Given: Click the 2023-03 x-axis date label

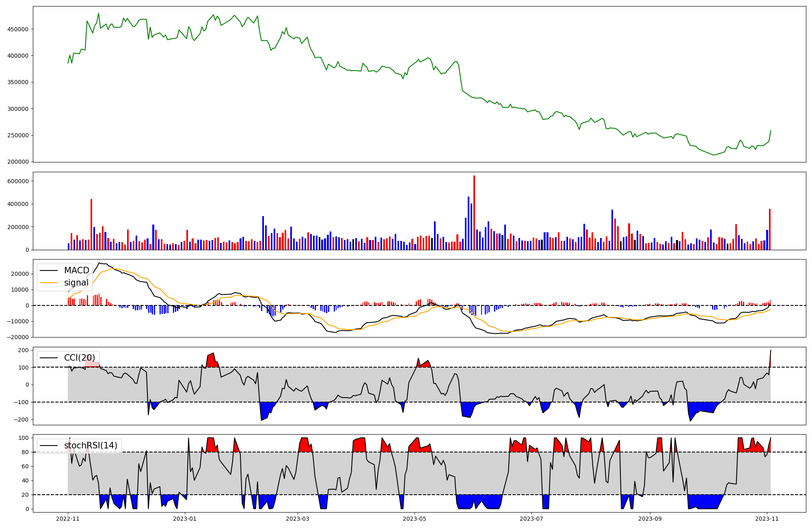Looking at the screenshot, I should click(x=298, y=519).
